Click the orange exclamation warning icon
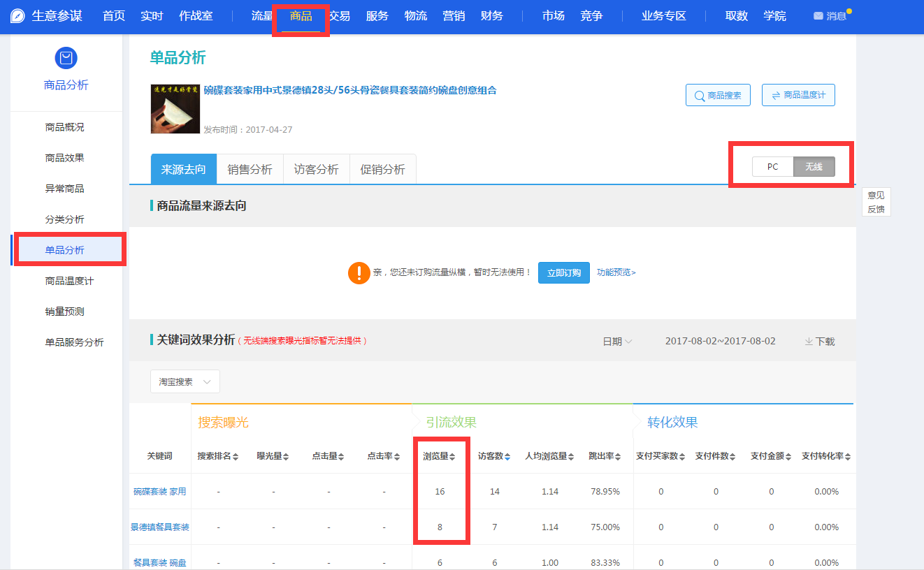The width and height of the screenshot is (924, 570). click(359, 272)
